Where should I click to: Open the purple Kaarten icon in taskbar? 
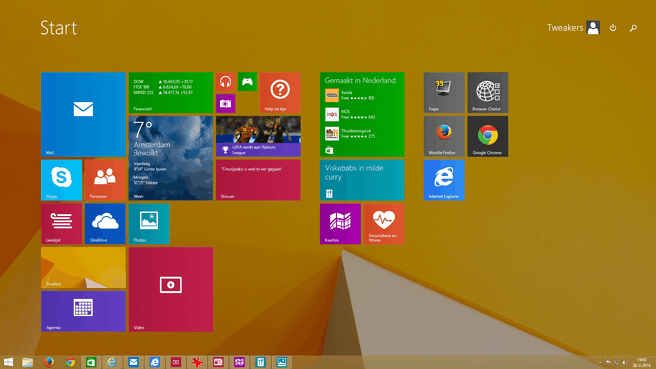pos(239,362)
